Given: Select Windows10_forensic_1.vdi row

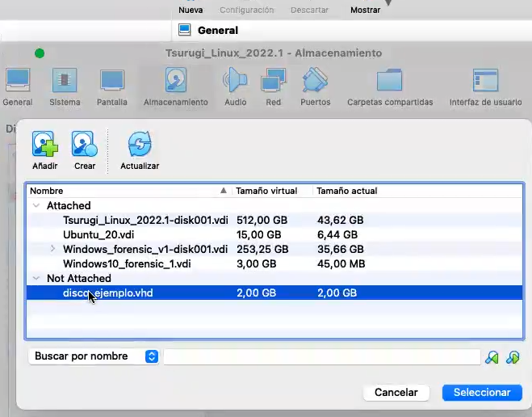Looking at the screenshot, I should click(274, 263).
